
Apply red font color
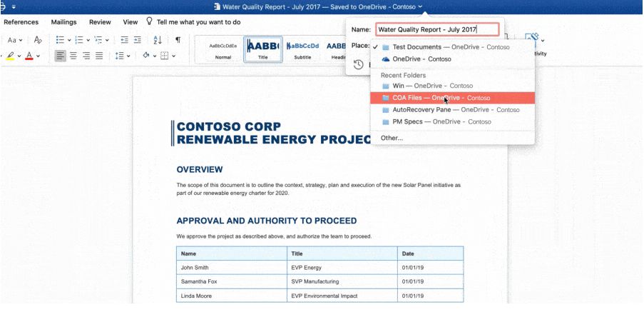(x=29, y=56)
